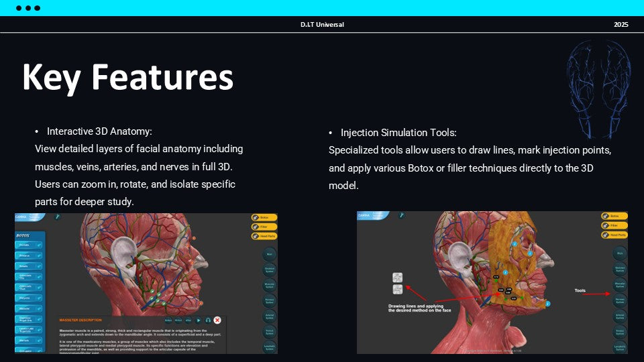Screen dimensions: 644x362
Task: Expand the Head Parts menu in the left screenshot
Action: click(264, 236)
